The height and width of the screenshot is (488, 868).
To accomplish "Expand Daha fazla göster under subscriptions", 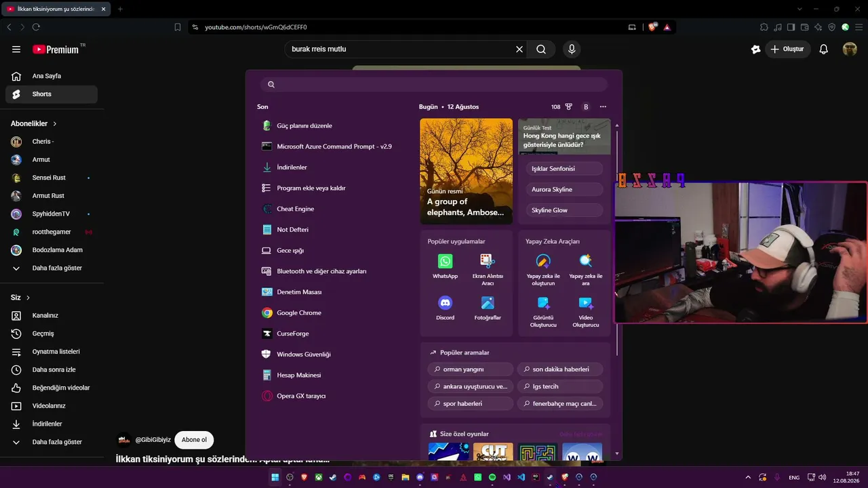I will 51,268.
